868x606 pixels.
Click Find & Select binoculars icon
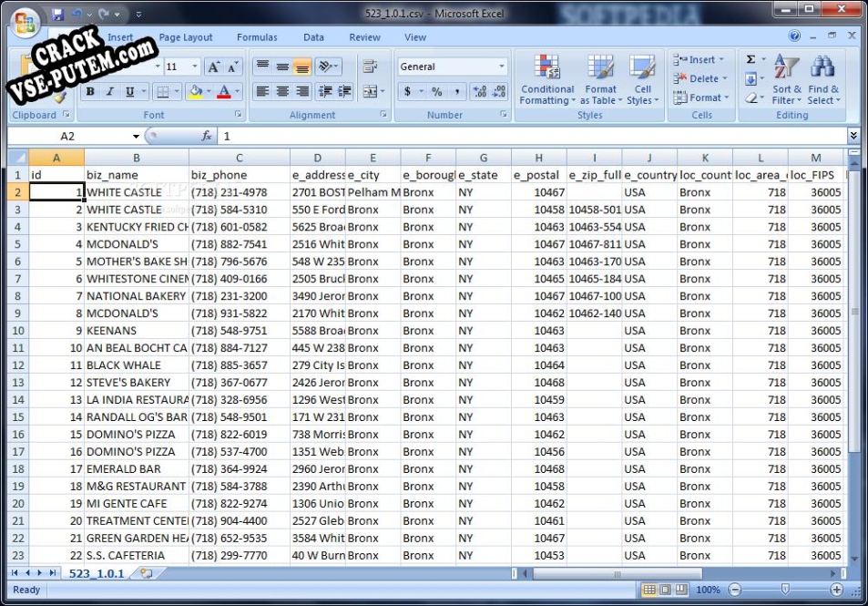pyautogui.click(x=822, y=67)
